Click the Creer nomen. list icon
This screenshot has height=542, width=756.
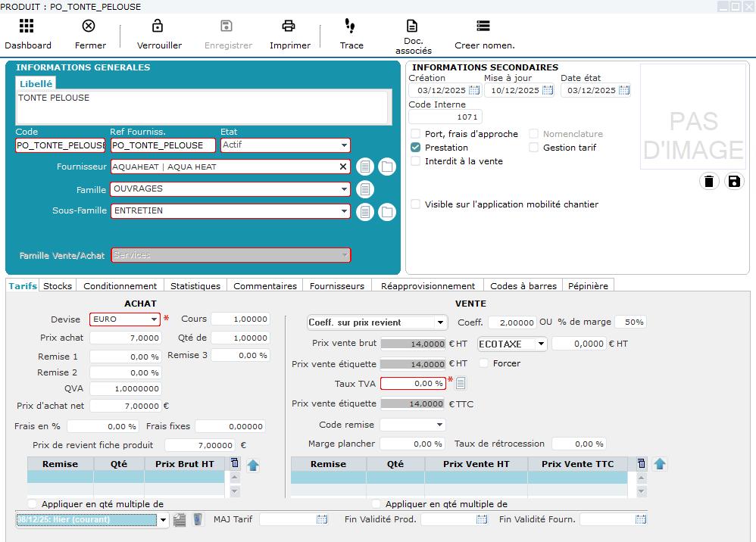pos(483,26)
